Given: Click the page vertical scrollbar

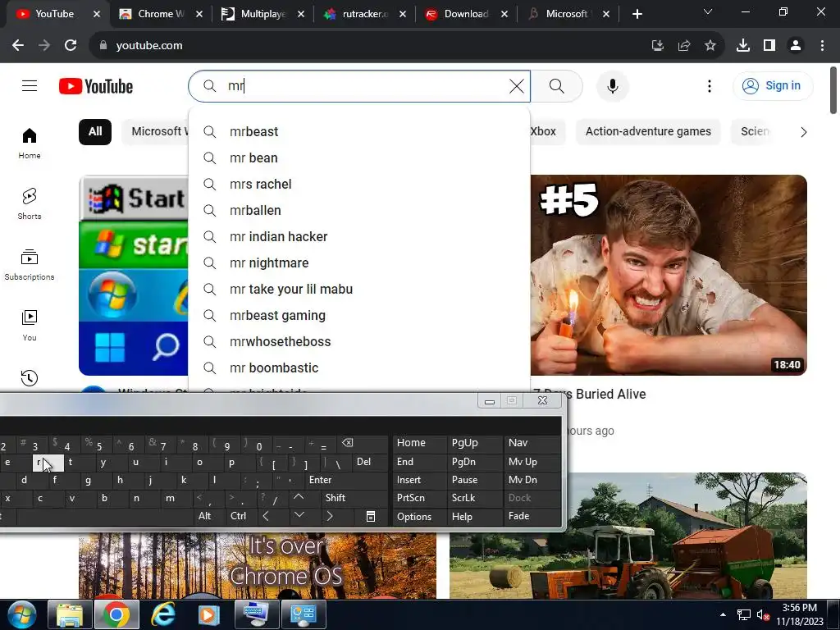Looking at the screenshot, I should (833, 90).
